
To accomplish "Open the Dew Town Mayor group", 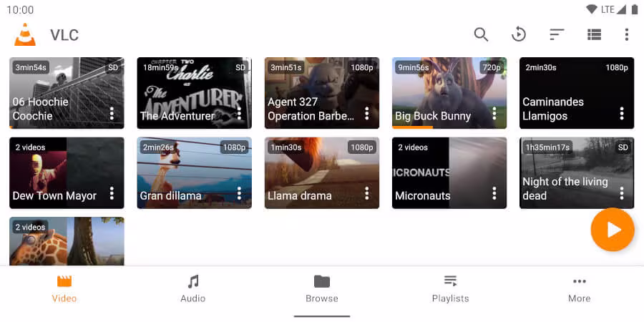I will coord(67,173).
